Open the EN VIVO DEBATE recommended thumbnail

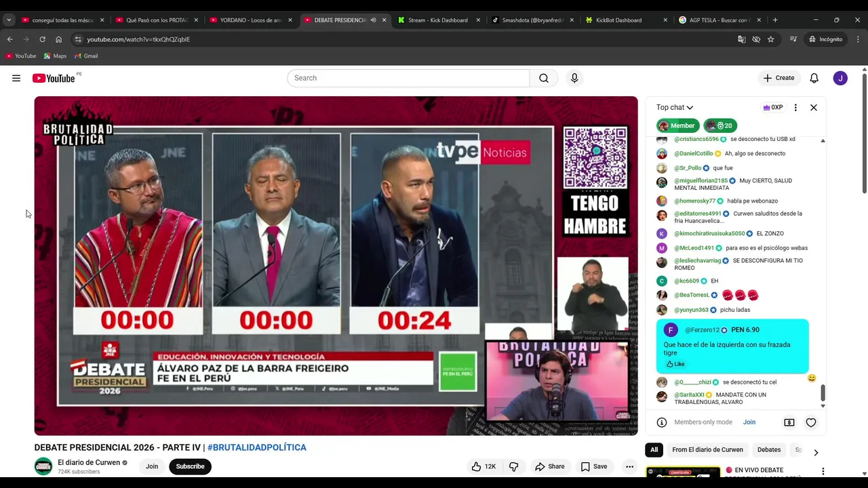pos(683,472)
